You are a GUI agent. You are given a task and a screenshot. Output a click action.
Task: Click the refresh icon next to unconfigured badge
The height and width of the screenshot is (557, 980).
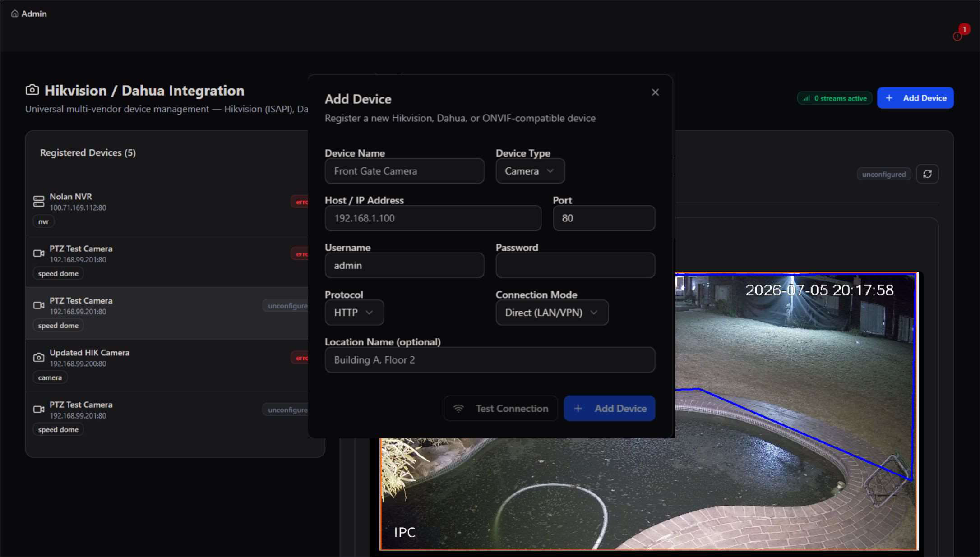928,174
